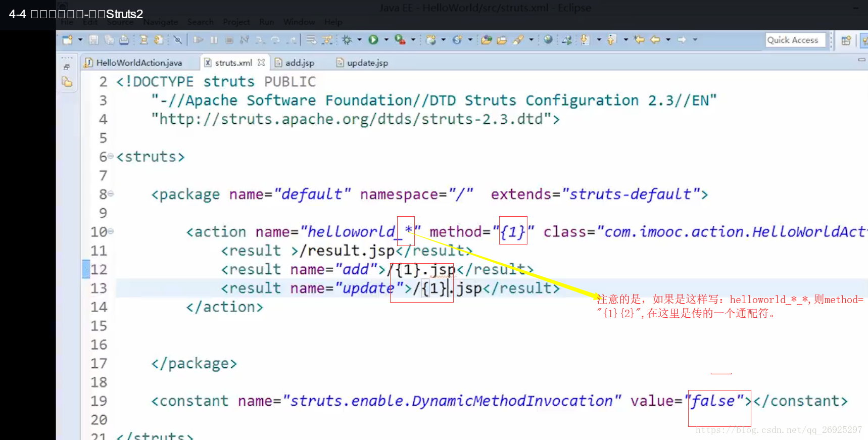Screen dimensions: 868x440
Task: Switch to the add.jsp tab
Action: coord(295,63)
